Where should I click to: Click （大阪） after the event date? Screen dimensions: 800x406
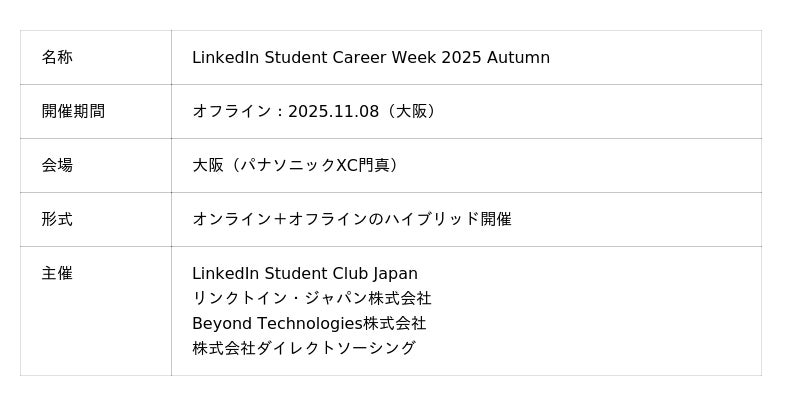[x=412, y=112]
